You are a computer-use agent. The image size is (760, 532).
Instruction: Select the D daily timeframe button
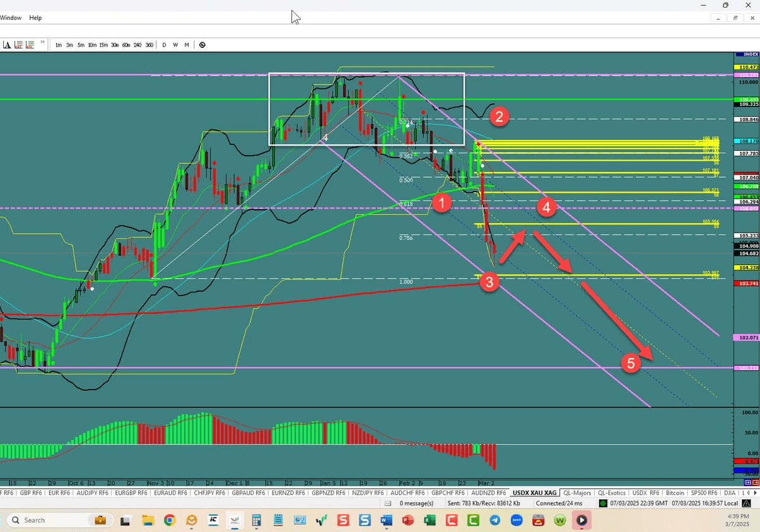[x=164, y=45]
